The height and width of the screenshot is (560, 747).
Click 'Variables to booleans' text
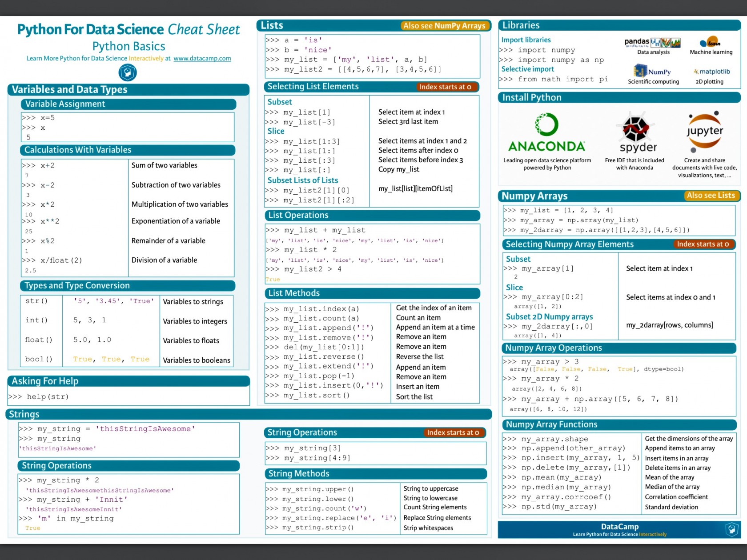197,360
